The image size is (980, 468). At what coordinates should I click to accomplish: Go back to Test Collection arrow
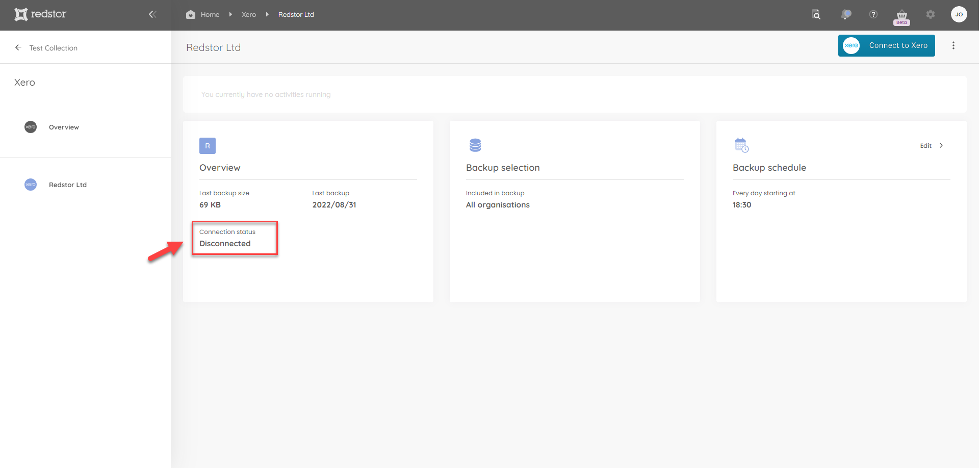click(18, 47)
